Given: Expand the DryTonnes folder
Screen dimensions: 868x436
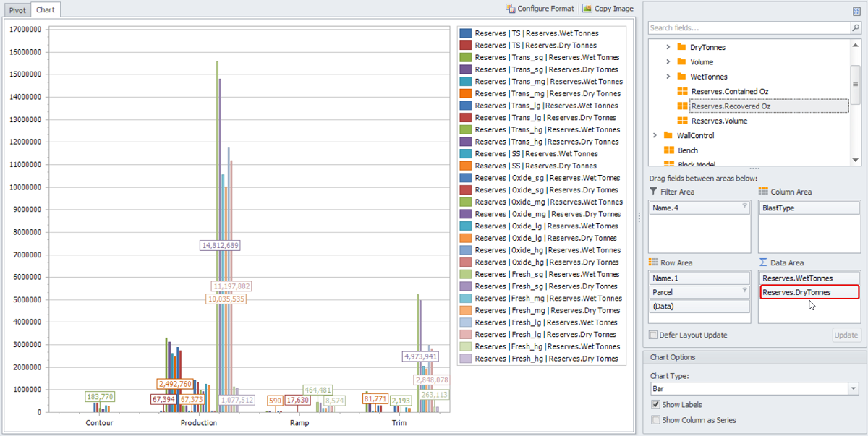Looking at the screenshot, I should (x=668, y=47).
